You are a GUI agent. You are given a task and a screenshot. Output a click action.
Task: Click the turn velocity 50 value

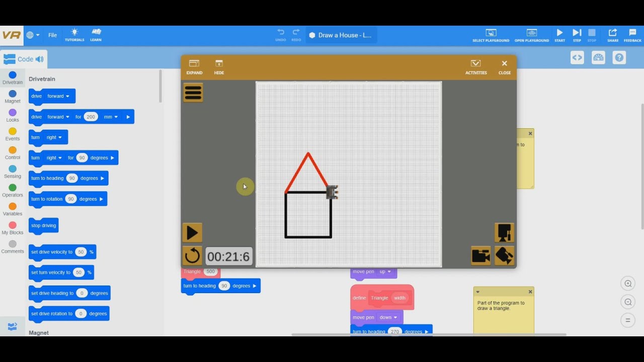pyautogui.click(x=78, y=273)
